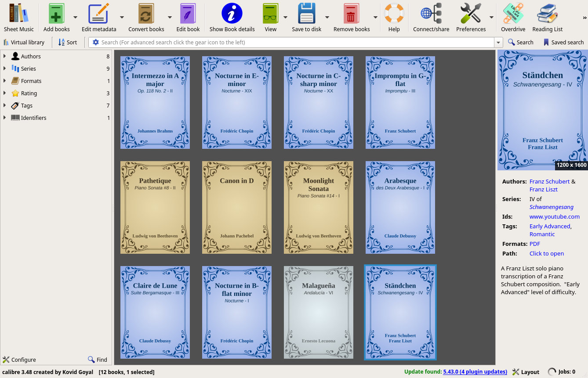Image resolution: width=588 pixels, height=378 pixels.
Task: Focus the search input field
Action: click(x=297, y=42)
